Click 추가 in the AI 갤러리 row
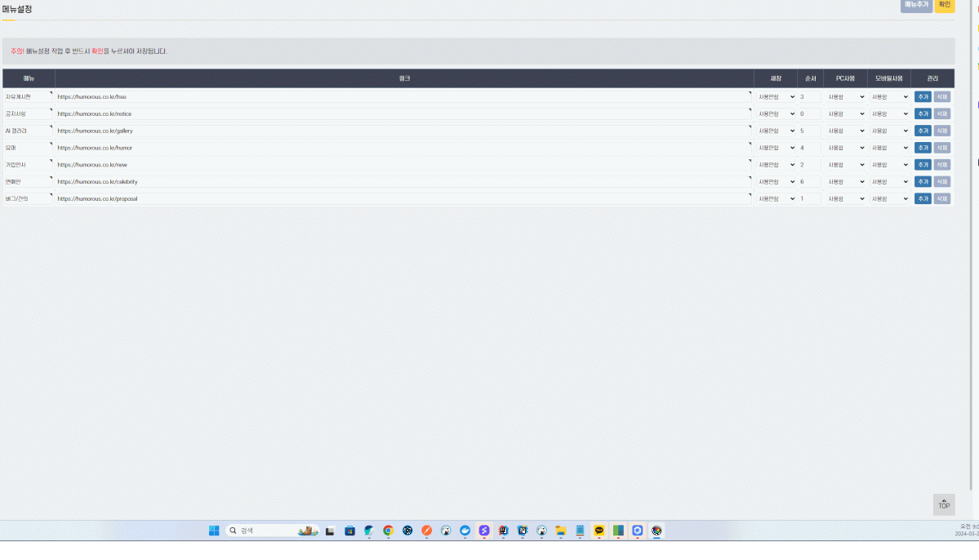Image resolution: width=979 pixels, height=560 pixels. coord(923,131)
